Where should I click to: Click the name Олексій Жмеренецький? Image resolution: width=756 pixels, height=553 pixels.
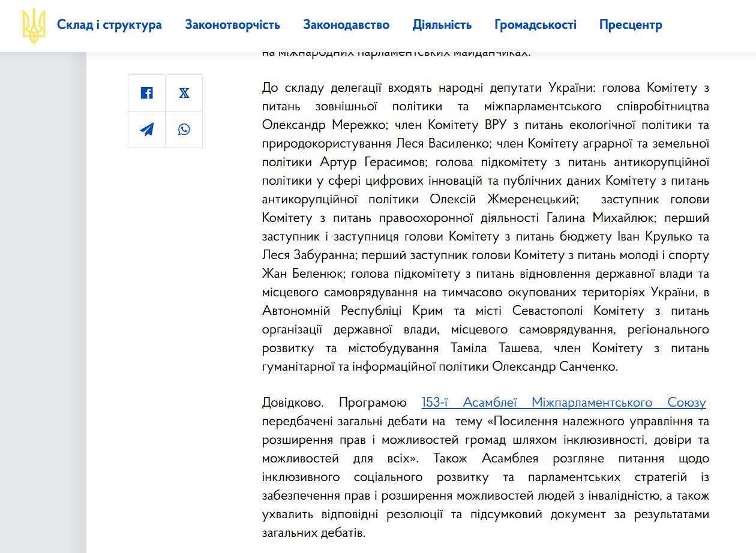click(x=504, y=200)
